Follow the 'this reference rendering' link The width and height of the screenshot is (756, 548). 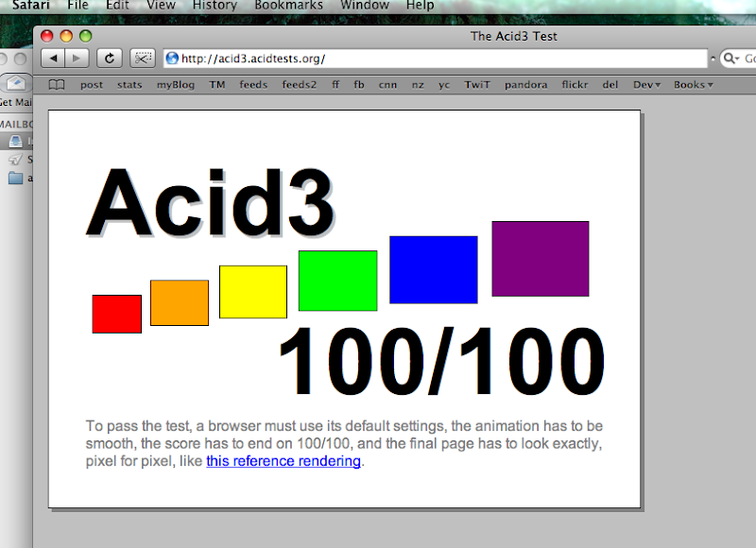(x=283, y=461)
